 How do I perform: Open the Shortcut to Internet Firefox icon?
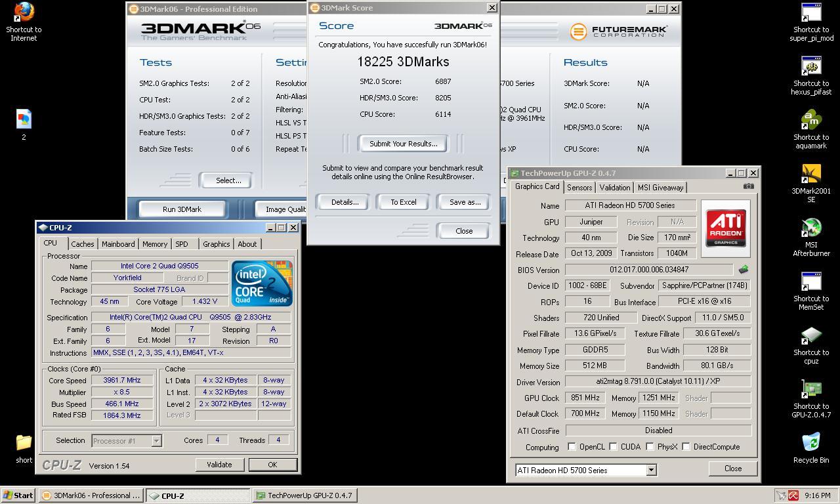24,12
